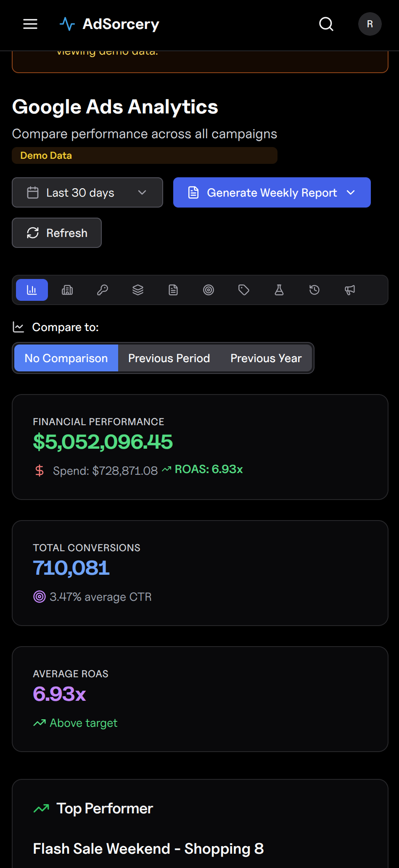Image resolution: width=399 pixels, height=868 pixels.
Task: Click the AdSorcery logo link
Action: [x=109, y=24]
